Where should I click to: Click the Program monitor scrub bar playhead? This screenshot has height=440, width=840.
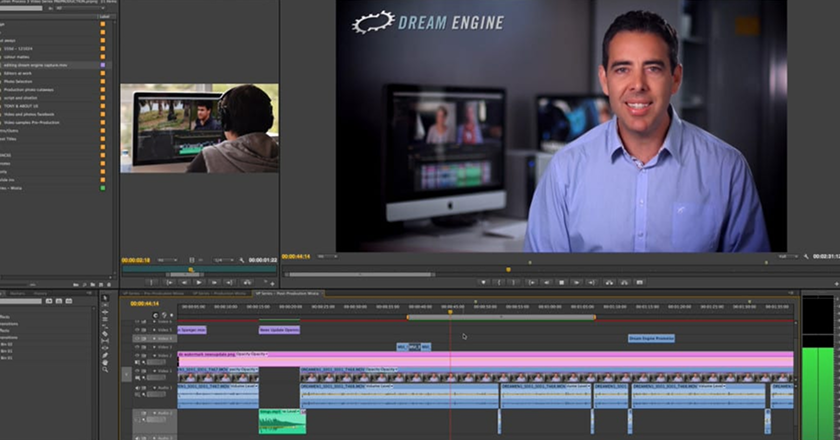click(x=508, y=268)
